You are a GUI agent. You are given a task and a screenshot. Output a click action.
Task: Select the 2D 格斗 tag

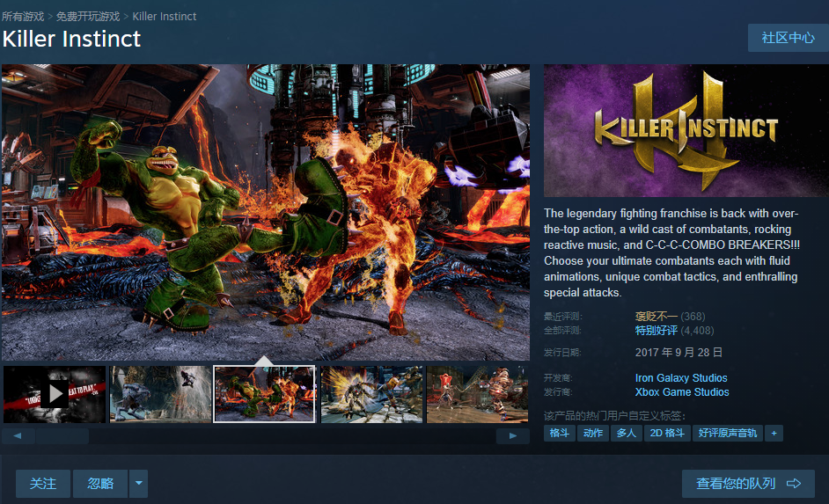667,433
